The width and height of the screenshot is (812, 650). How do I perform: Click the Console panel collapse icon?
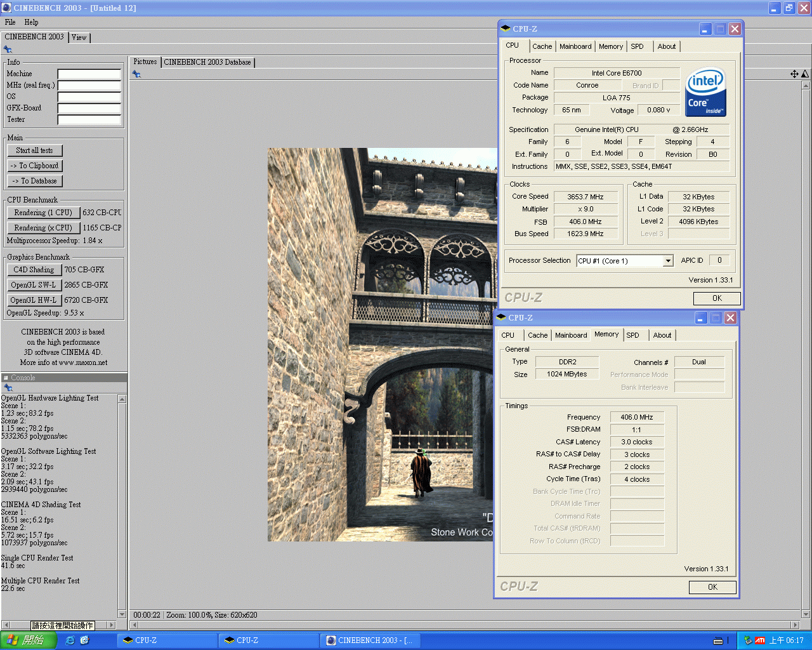[6, 378]
